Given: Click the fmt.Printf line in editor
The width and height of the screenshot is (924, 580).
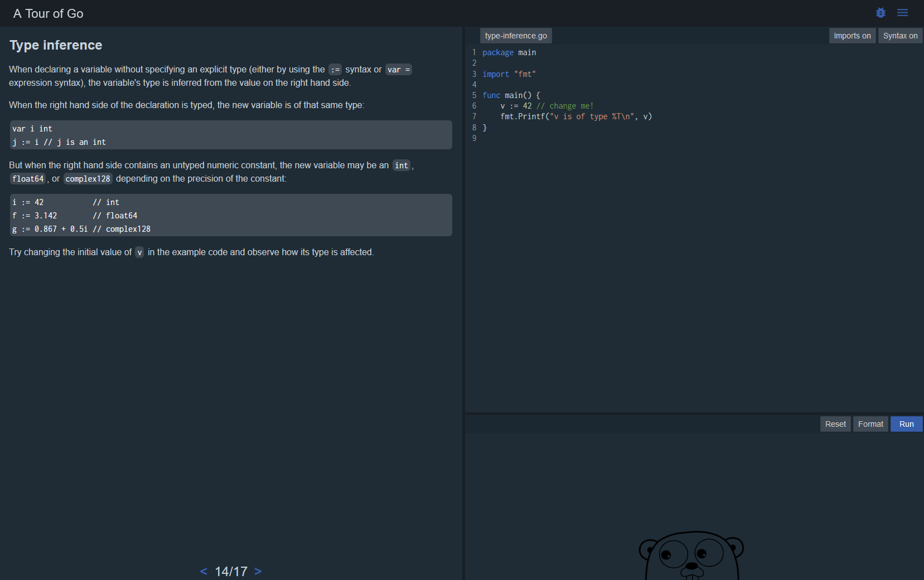Looking at the screenshot, I should click(575, 116).
